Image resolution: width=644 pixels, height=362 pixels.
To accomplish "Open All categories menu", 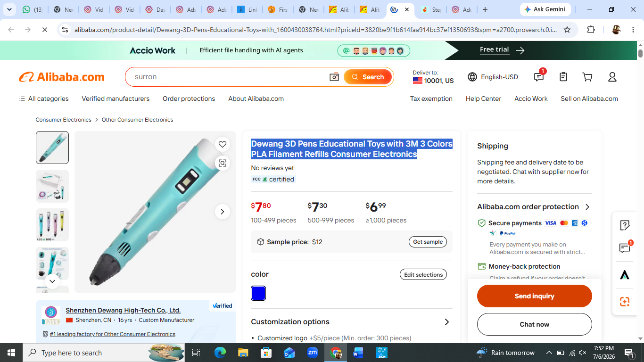I will pyautogui.click(x=44, y=99).
